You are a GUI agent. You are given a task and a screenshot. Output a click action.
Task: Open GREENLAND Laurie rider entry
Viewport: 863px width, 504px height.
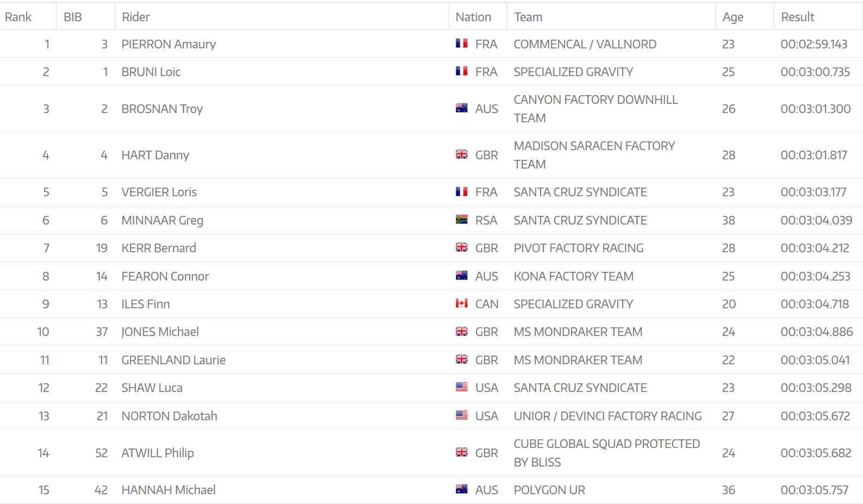[173, 360]
